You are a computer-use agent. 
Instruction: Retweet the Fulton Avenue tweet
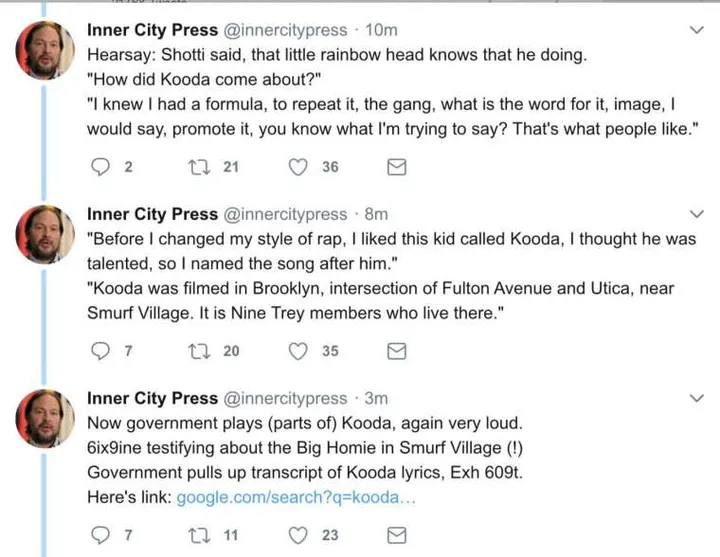tap(198, 351)
